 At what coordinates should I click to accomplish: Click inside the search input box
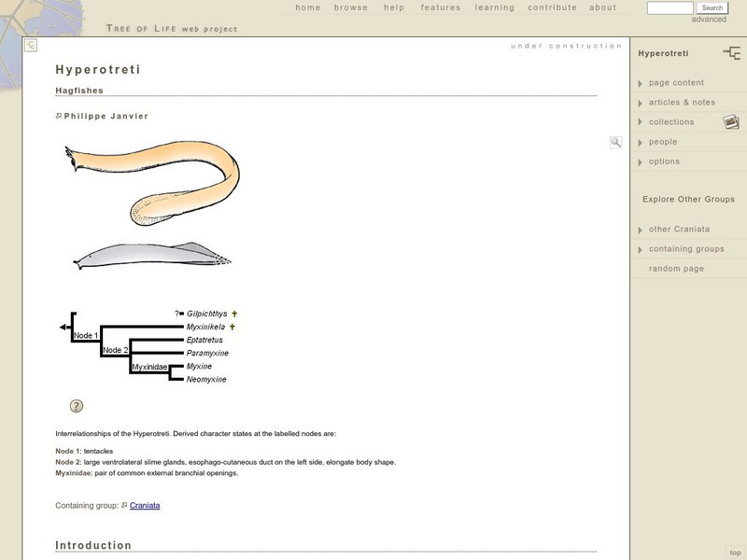click(672, 7)
